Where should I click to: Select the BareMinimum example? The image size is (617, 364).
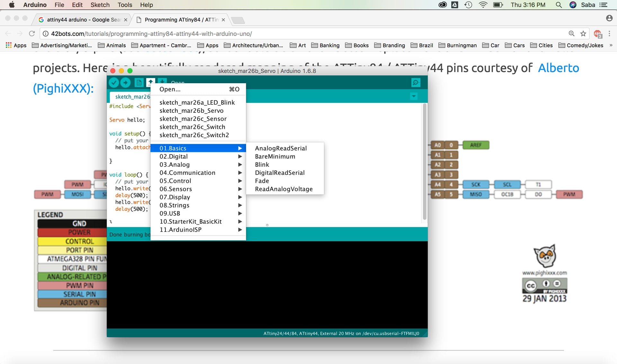coord(285,156)
